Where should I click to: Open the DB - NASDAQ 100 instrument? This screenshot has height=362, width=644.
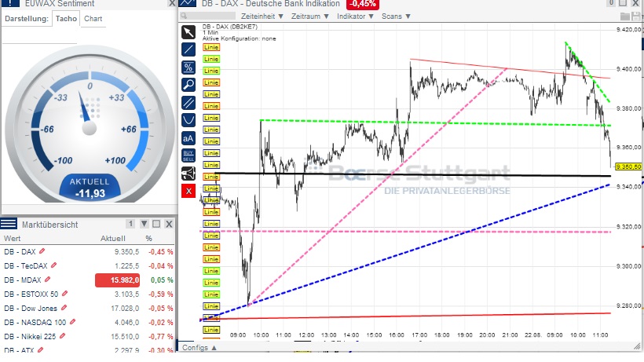coord(35,322)
